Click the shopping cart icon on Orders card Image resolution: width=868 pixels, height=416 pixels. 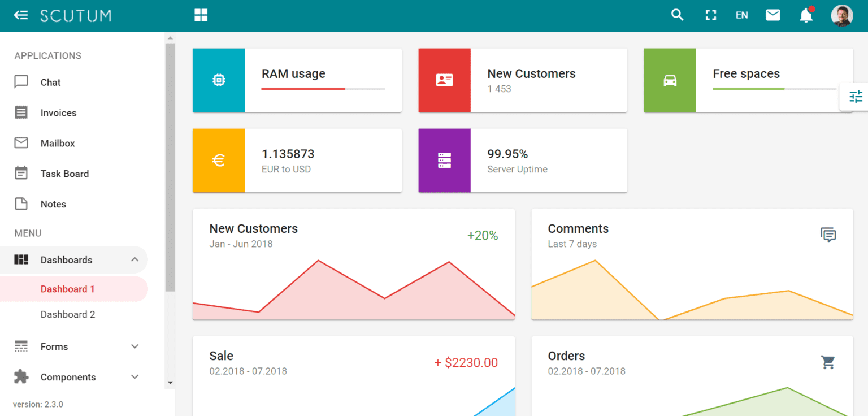(x=828, y=362)
